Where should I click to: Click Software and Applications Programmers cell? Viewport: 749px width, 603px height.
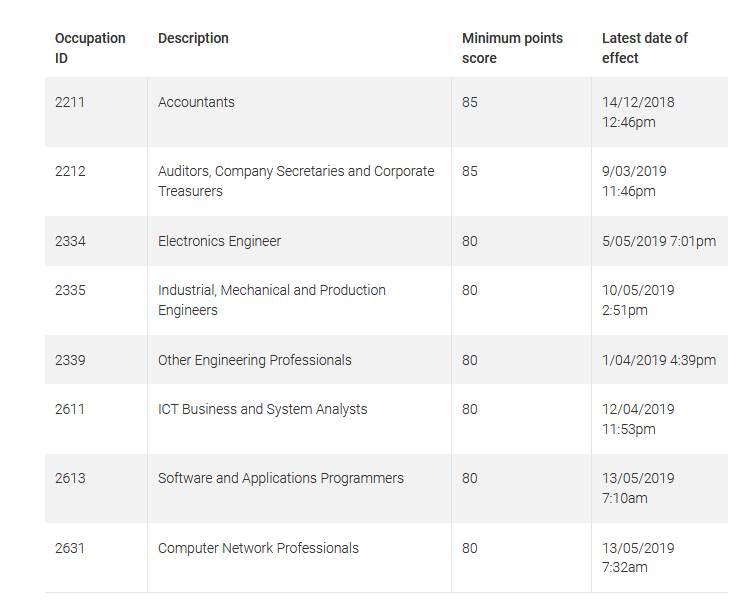tap(280, 478)
